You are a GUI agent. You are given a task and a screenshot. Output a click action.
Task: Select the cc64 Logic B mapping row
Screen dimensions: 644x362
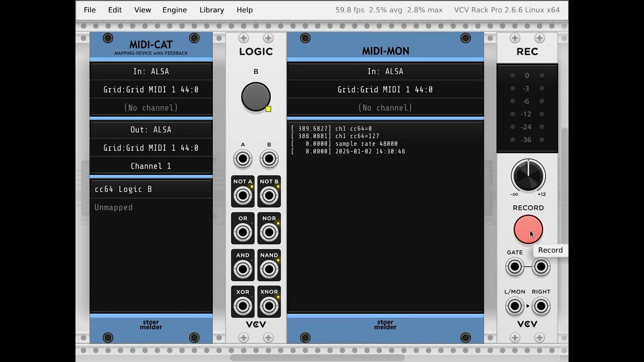click(151, 189)
